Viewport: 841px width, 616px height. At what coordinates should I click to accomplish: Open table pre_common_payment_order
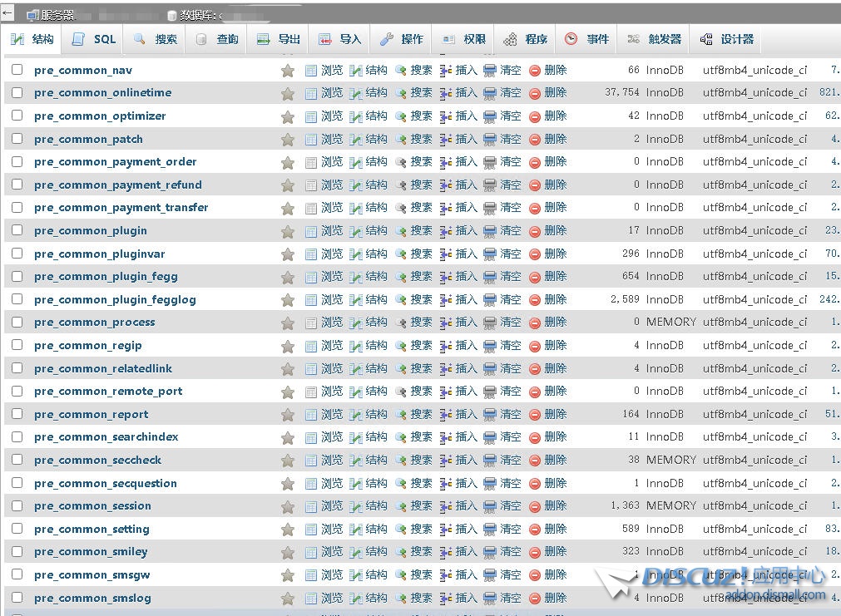point(116,161)
